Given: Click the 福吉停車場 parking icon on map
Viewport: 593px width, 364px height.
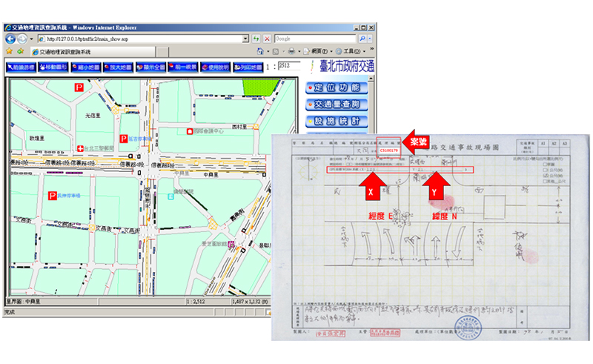Looking at the screenshot, I should [123, 139].
